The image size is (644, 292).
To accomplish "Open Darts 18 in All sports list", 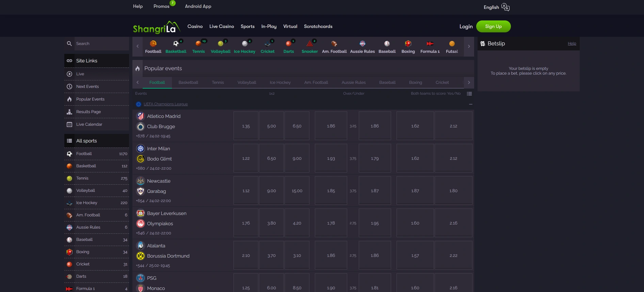I will click(x=97, y=276).
